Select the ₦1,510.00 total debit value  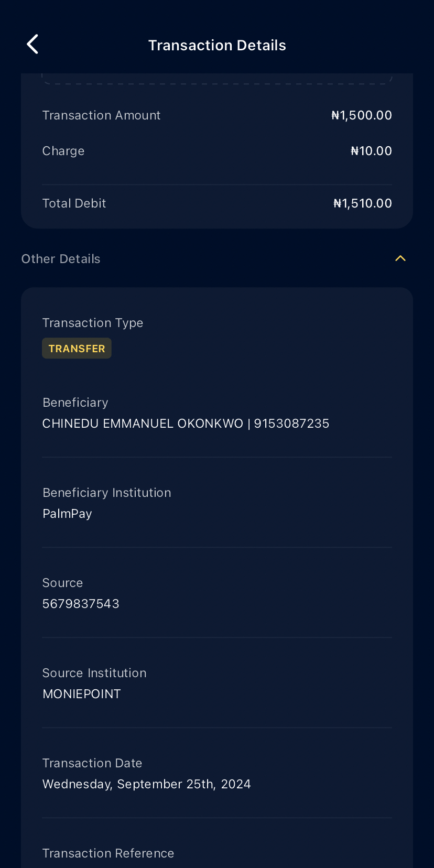(x=363, y=203)
